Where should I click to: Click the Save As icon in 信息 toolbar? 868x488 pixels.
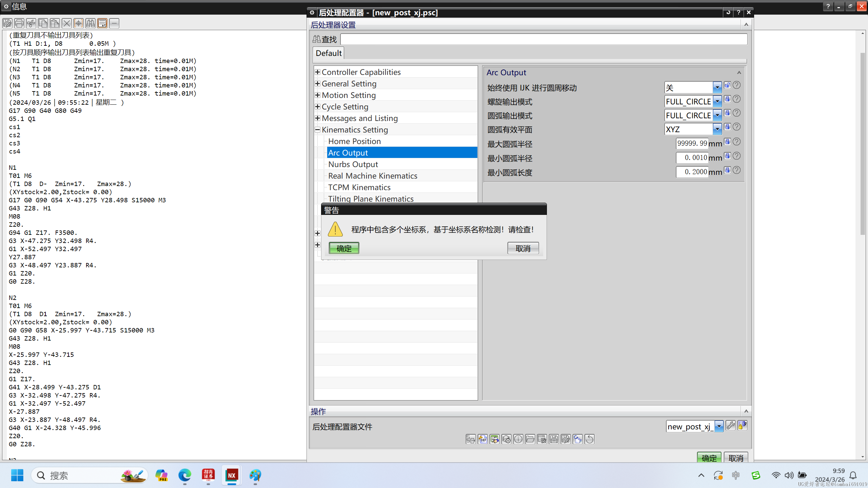tap(7, 23)
